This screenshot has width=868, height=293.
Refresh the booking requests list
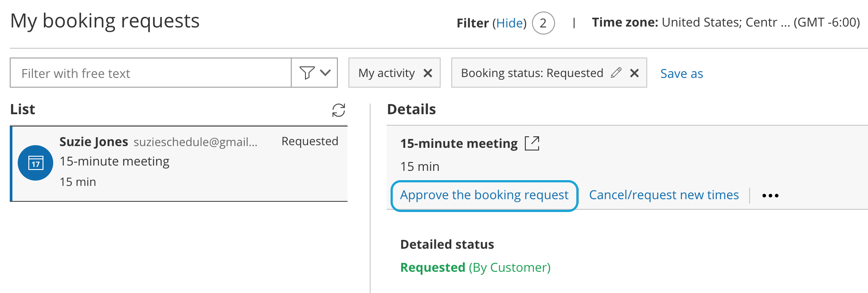click(339, 110)
